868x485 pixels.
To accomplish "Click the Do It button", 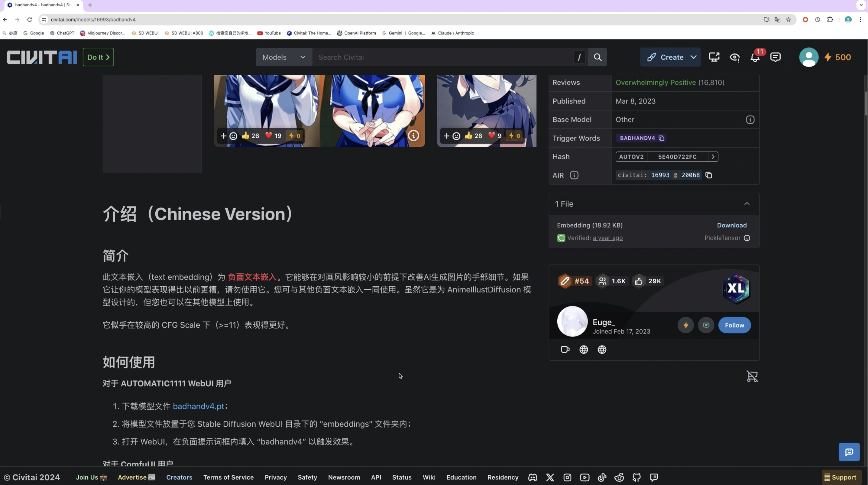I will click(x=99, y=57).
